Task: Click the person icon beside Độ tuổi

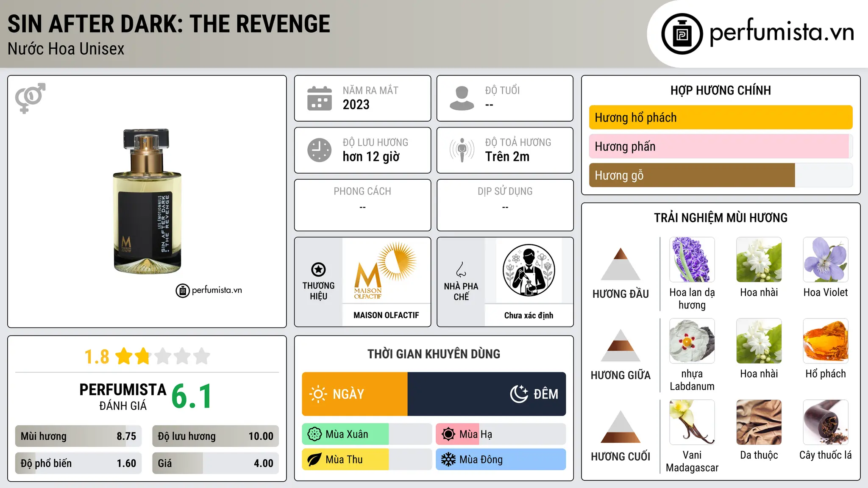Action: click(462, 98)
